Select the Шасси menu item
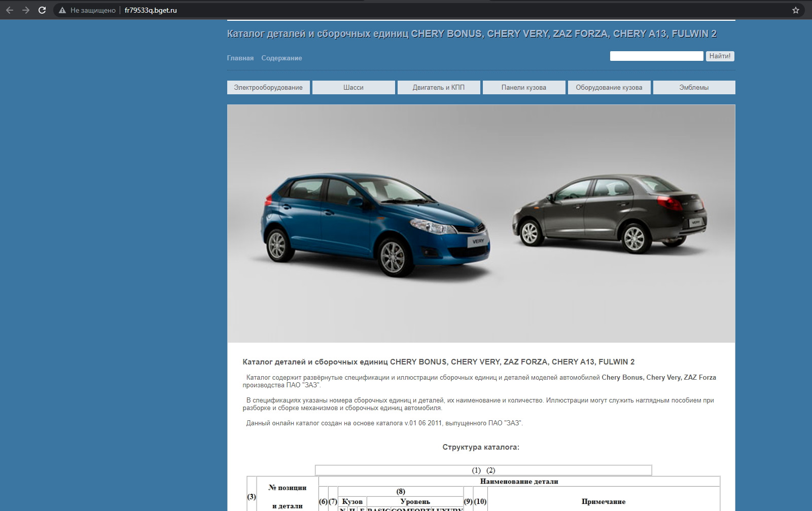The width and height of the screenshot is (812, 511). 353,88
